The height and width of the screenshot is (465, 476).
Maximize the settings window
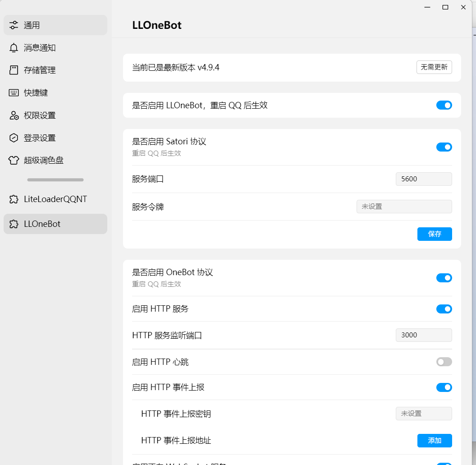(445, 7)
